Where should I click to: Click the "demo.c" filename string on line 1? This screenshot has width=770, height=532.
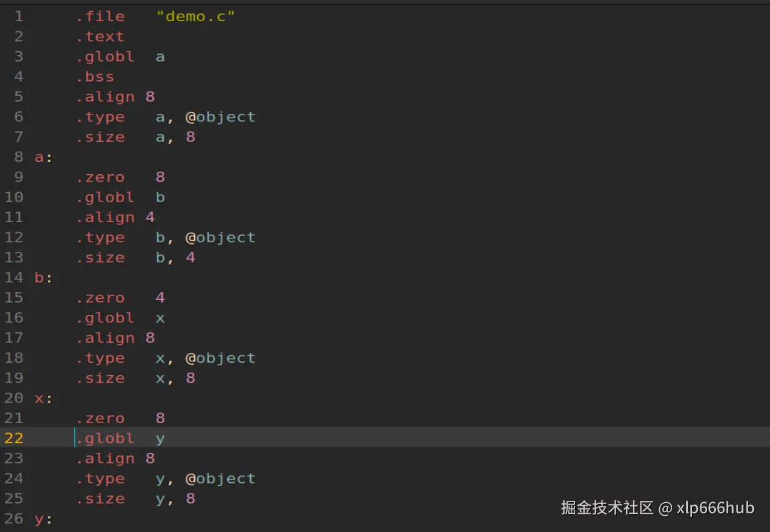coord(196,16)
